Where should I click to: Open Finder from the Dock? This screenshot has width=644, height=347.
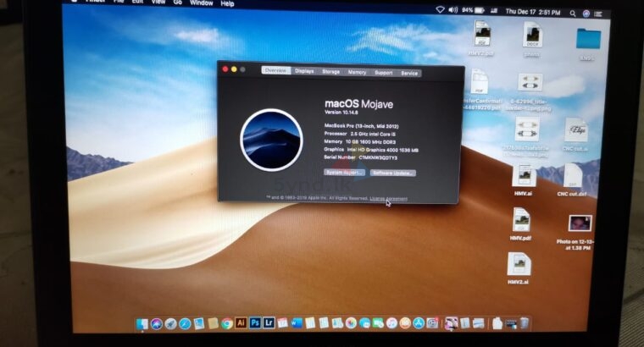tap(142, 324)
